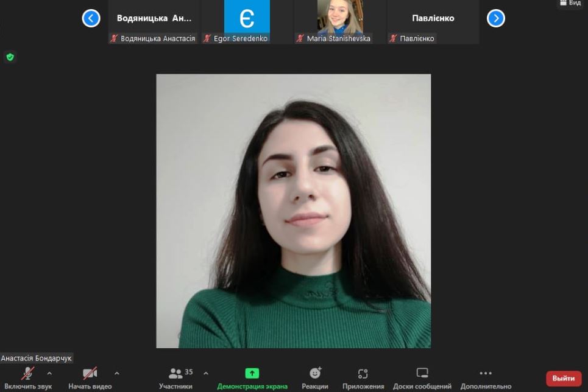The image size is (588, 392).
Task: Turn on camera with Начать видео
Action: coord(90,378)
